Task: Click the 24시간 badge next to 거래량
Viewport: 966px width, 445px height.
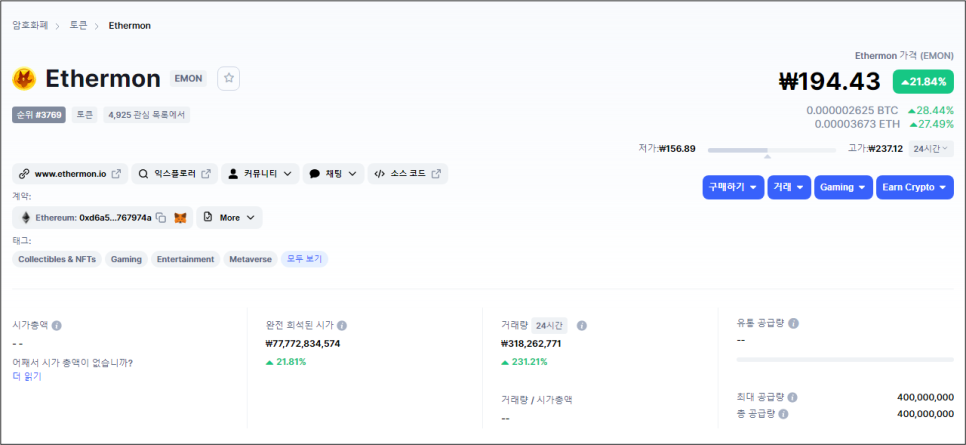Action: [x=550, y=325]
